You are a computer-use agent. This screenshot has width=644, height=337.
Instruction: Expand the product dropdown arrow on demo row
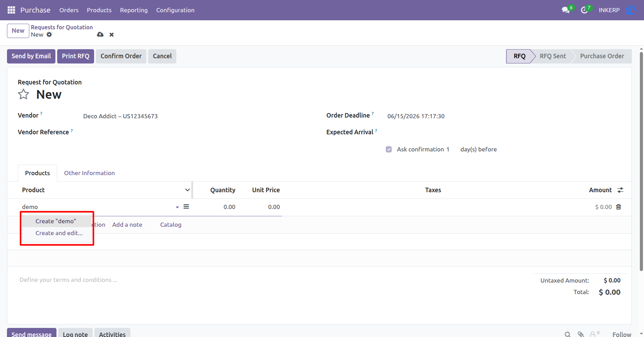[x=177, y=207]
